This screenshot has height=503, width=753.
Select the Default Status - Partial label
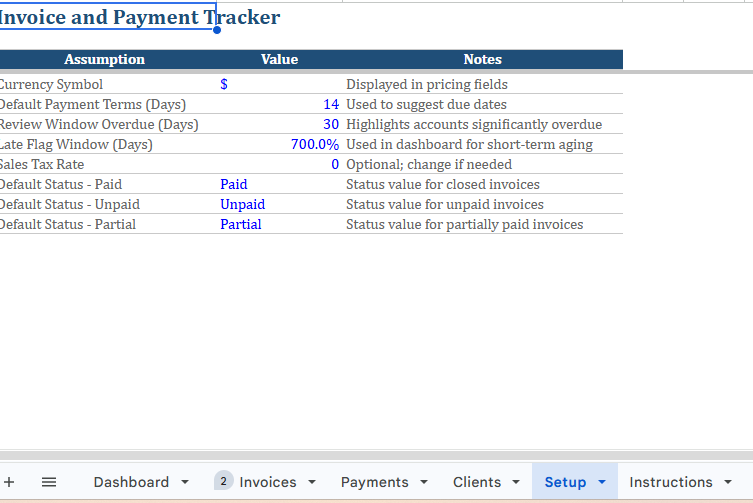click(x=108, y=224)
